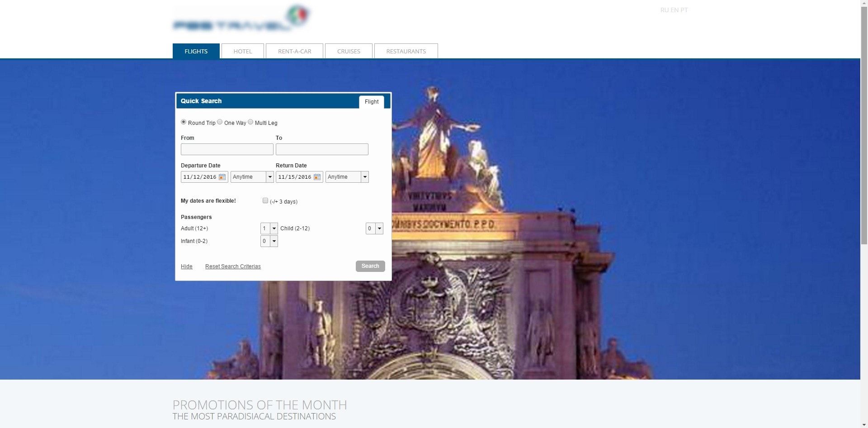Switch to the Hotel tab

243,51
